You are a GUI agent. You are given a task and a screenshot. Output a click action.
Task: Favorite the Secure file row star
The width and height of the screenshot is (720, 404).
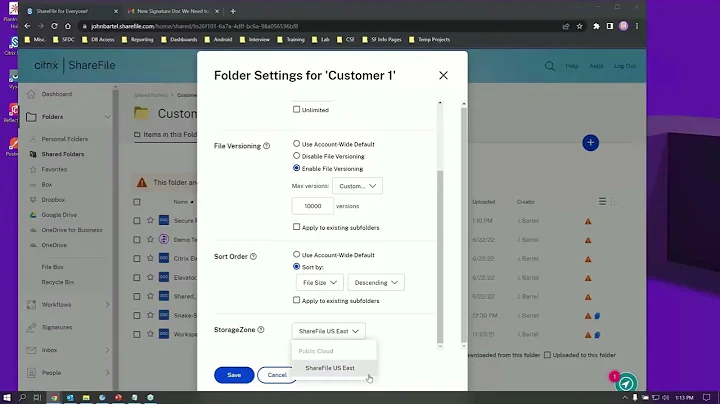pos(150,220)
